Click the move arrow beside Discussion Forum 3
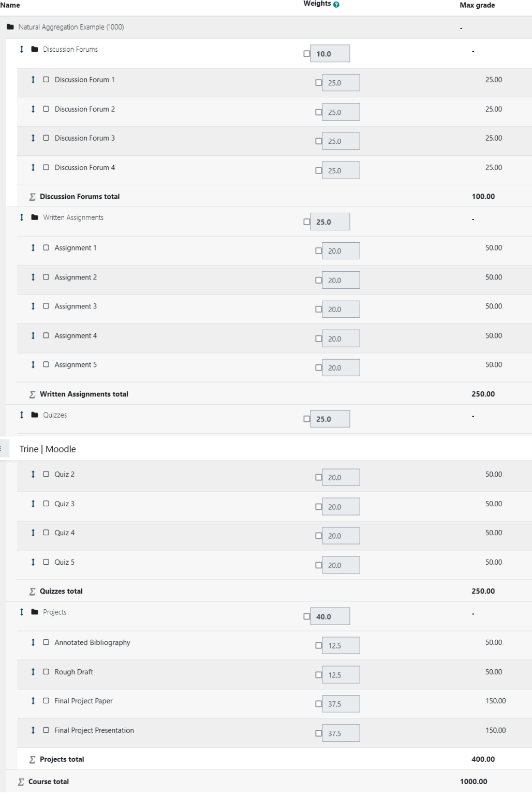 point(33,138)
